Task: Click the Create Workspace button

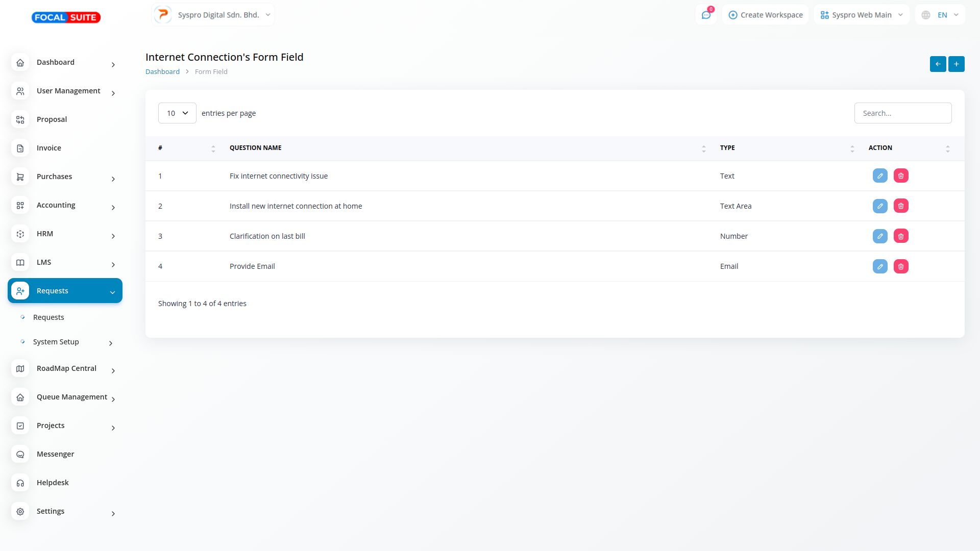Action: (x=765, y=15)
